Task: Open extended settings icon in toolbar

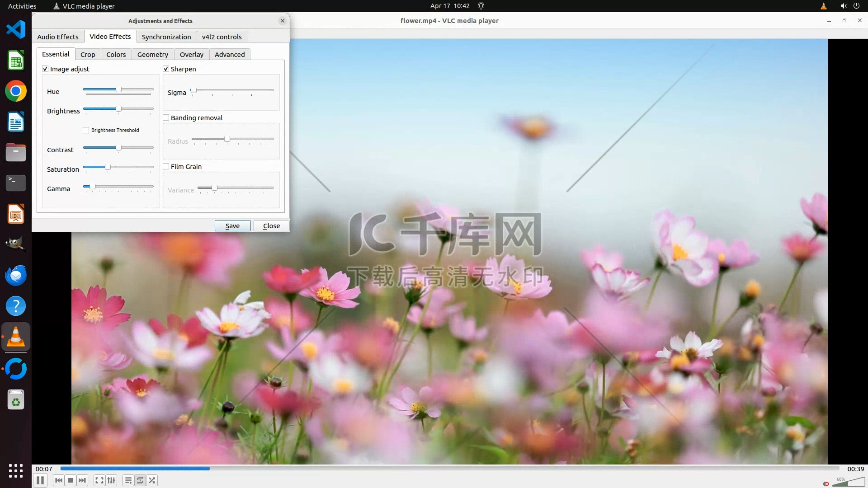Action: coord(111,480)
